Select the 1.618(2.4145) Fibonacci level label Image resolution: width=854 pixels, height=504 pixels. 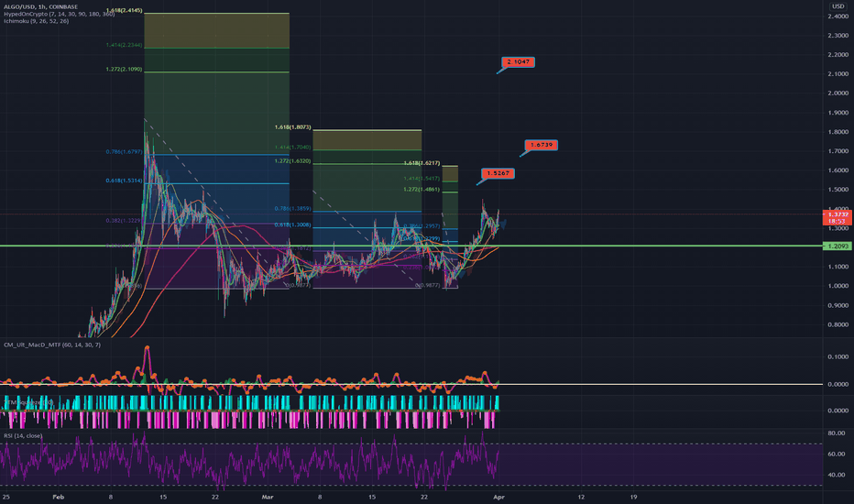[125, 10]
